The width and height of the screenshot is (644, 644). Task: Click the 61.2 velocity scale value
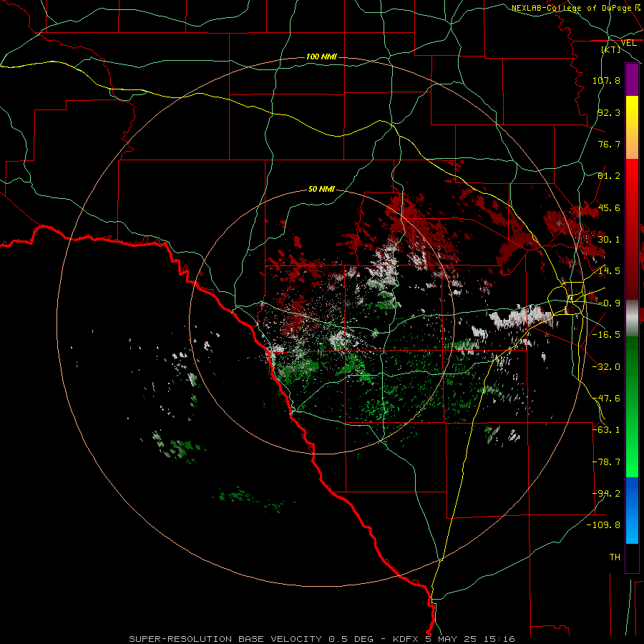(x=609, y=176)
